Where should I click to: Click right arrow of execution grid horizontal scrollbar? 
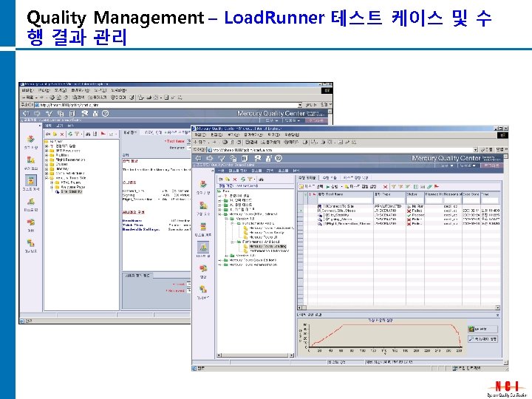pos(498,307)
